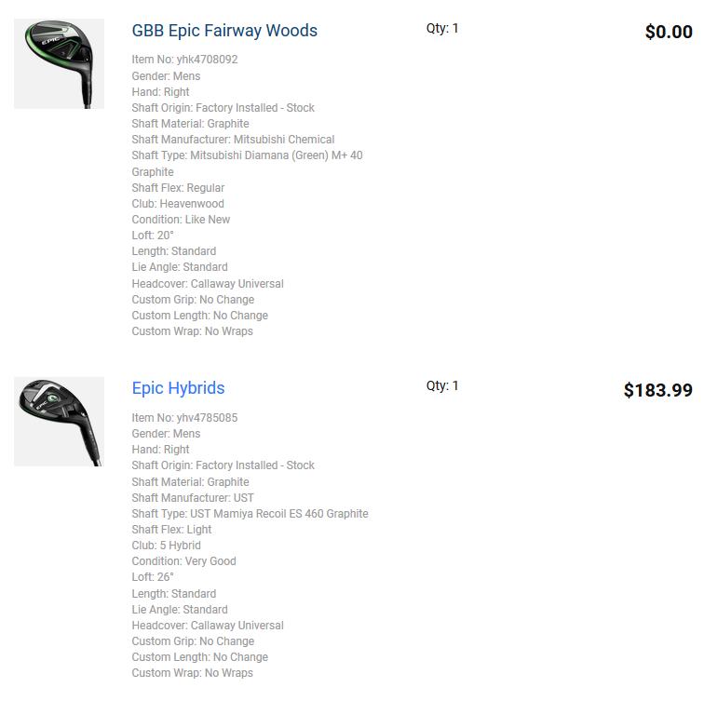Click the Shaft Flex: Regular line
This screenshot has height=728, width=704.
(178, 188)
